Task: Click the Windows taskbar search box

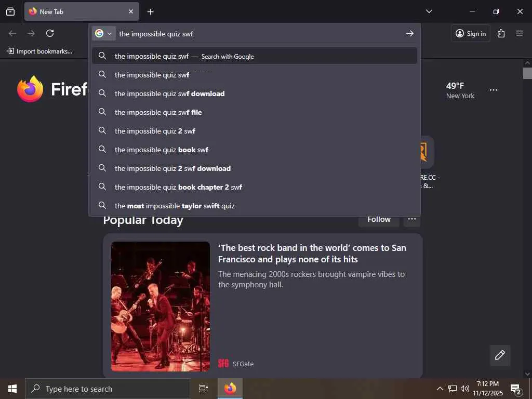Action: click(108, 389)
